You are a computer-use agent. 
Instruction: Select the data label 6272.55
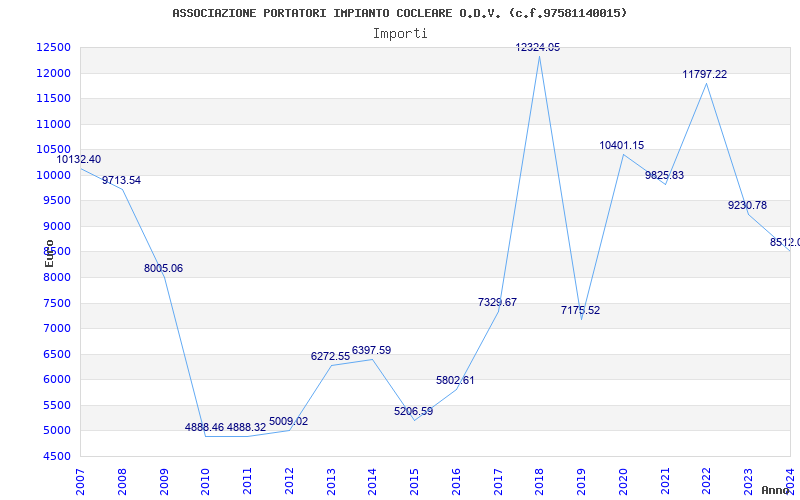331,356
